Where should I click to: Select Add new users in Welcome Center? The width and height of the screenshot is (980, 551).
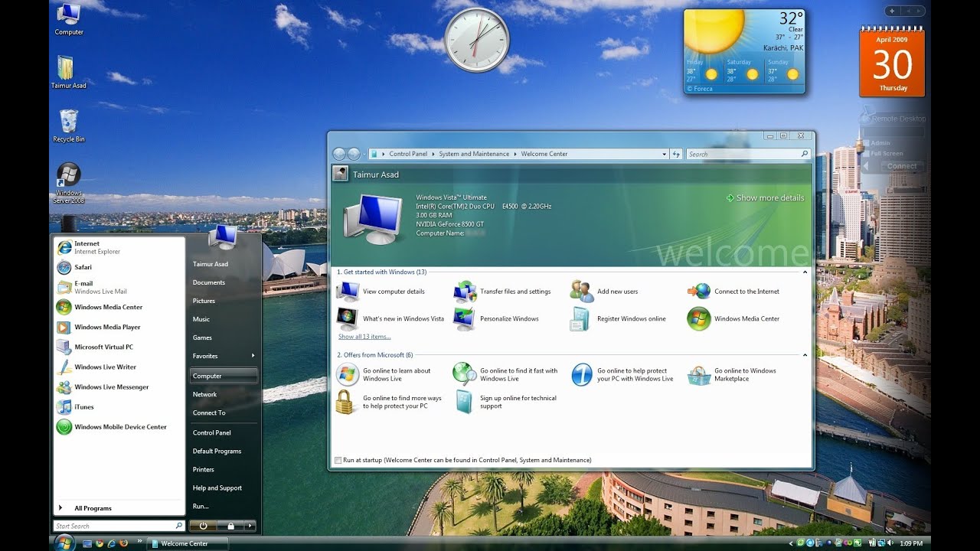(x=605, y=292)
